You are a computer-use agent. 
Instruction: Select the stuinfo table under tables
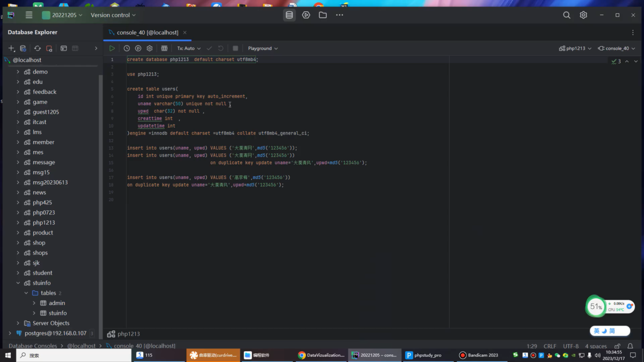[57, 313]
